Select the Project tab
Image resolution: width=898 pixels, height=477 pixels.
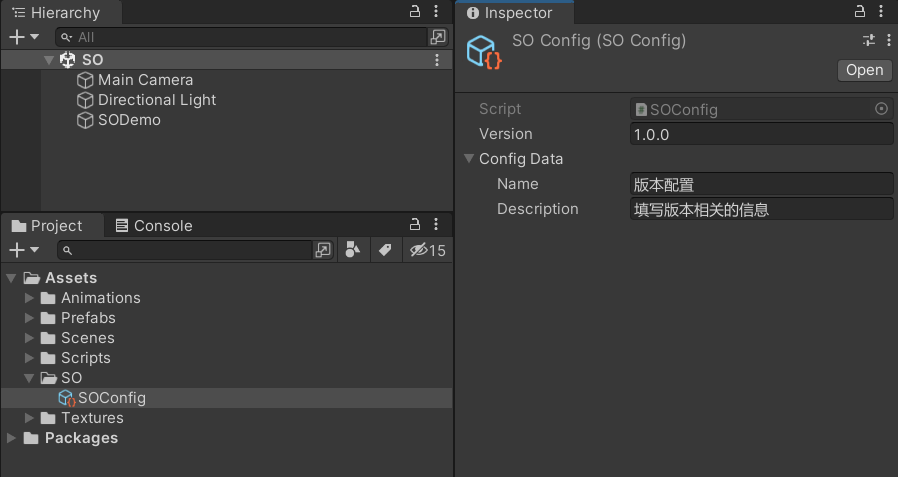(x=48, y=226)
